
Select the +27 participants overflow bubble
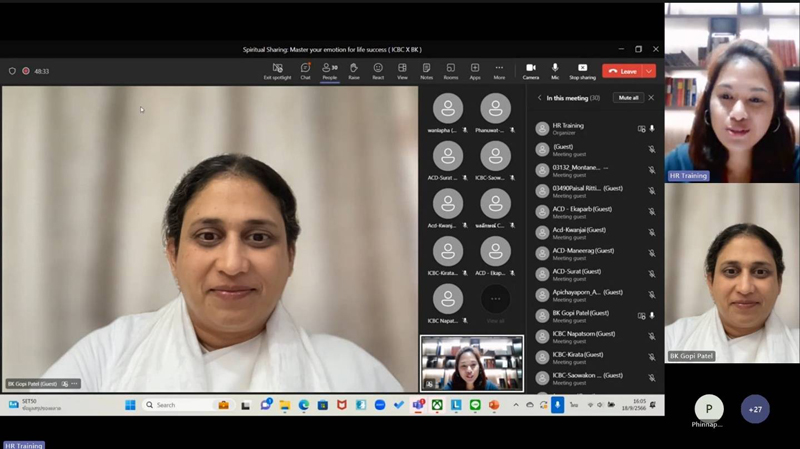pos(755,409)
